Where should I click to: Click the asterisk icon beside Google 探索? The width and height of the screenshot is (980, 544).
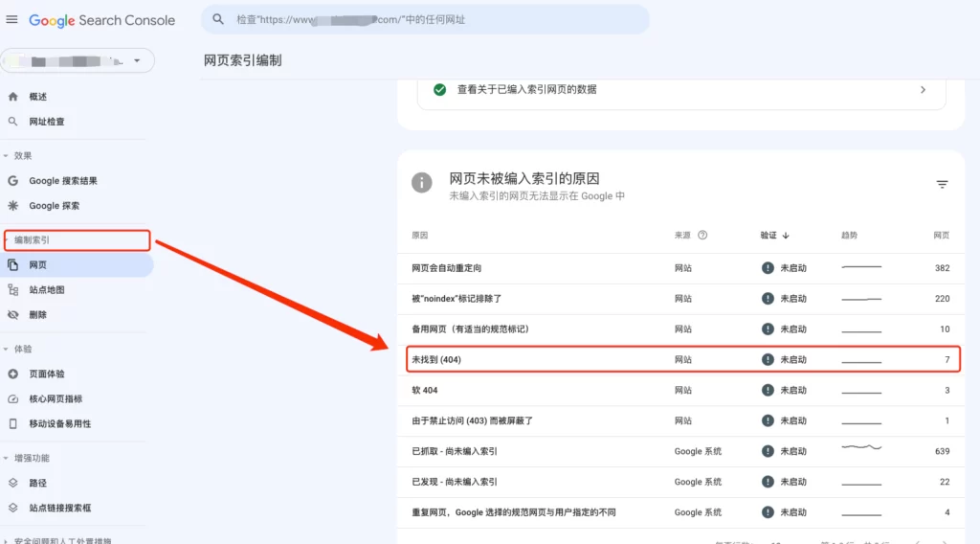pos(13,206)
